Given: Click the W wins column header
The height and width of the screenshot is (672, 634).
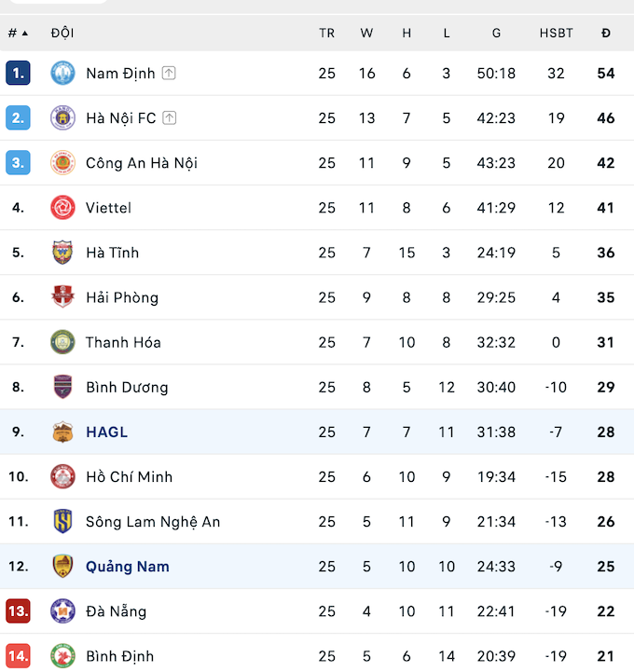Looking at the screenshot, I should 366,33.
